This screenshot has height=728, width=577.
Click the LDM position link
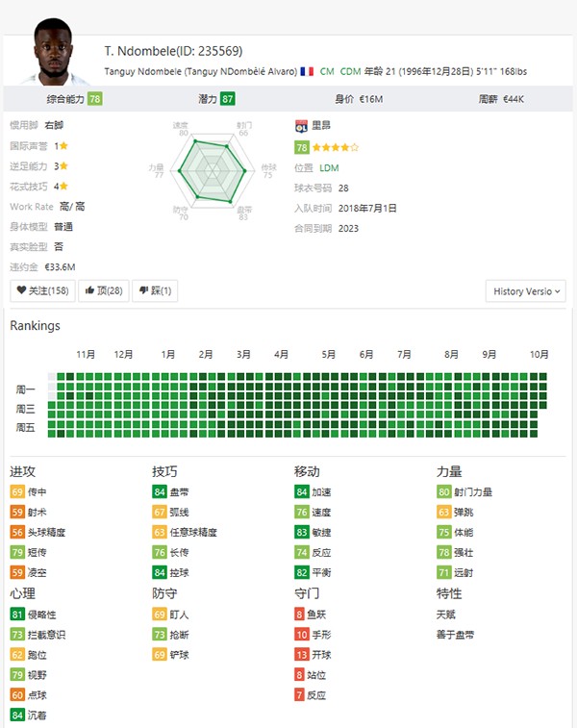tap(329, 167)
